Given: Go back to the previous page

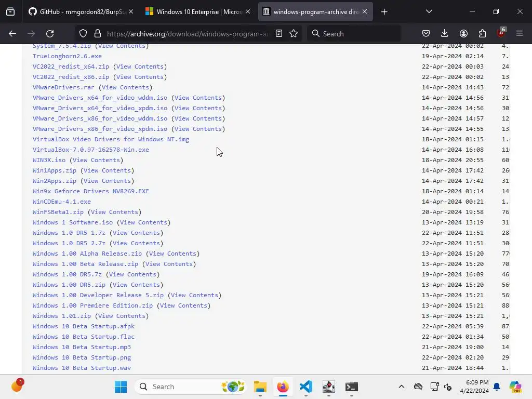Looking at the screenshot, I should click(12, 34).
